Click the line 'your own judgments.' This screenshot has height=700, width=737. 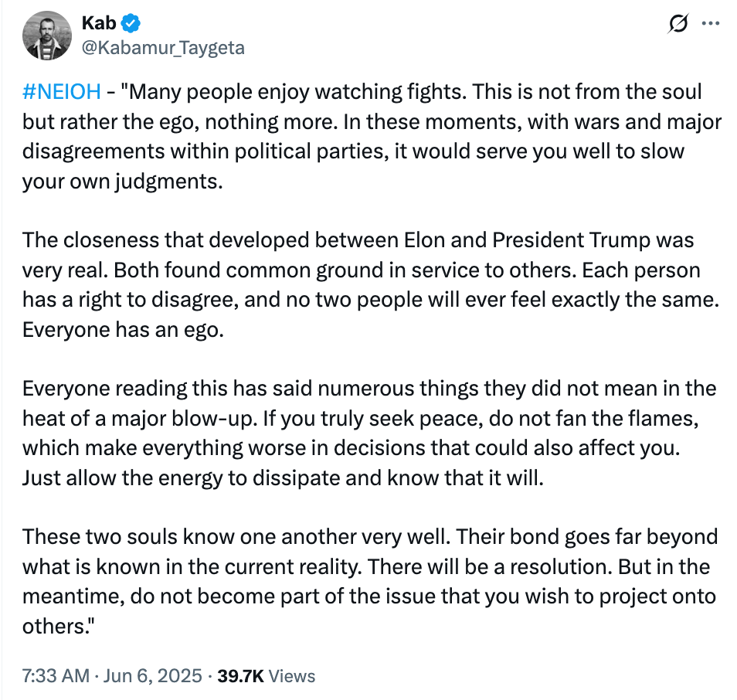tap(123, 182)
